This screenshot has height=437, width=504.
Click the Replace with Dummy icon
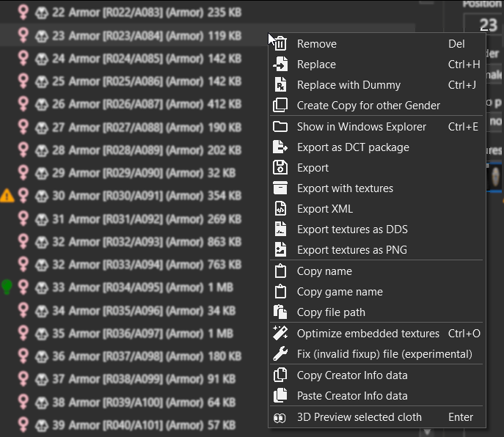tap(280, 85)
